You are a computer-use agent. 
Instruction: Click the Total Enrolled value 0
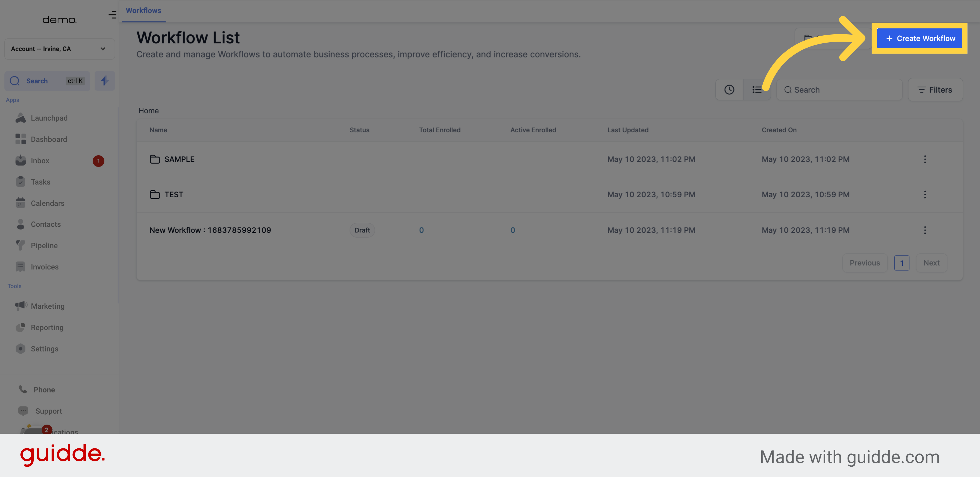tap(421, 230)
